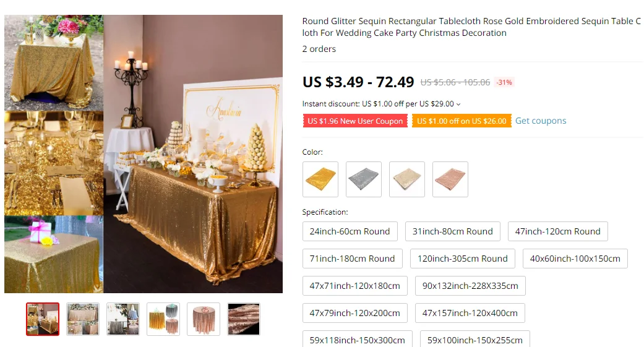Open the rose gold round table thumbnail
The image size is (644, 347).
204,319
